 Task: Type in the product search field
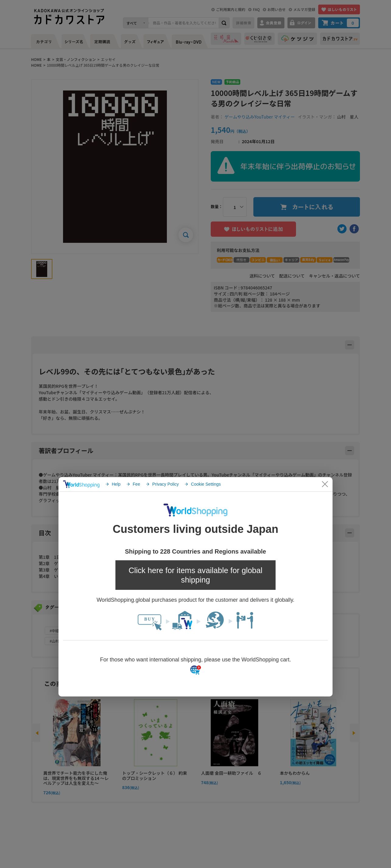(184, 23)
